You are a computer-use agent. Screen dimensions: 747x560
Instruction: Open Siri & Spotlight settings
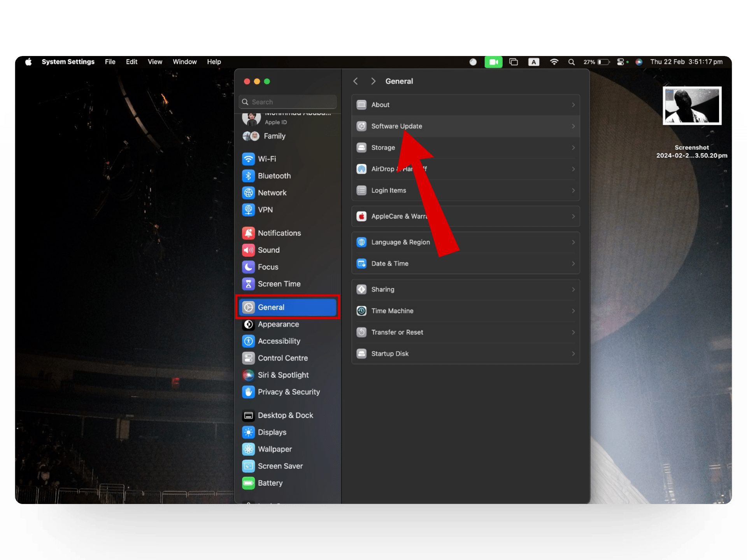[283, 375]
